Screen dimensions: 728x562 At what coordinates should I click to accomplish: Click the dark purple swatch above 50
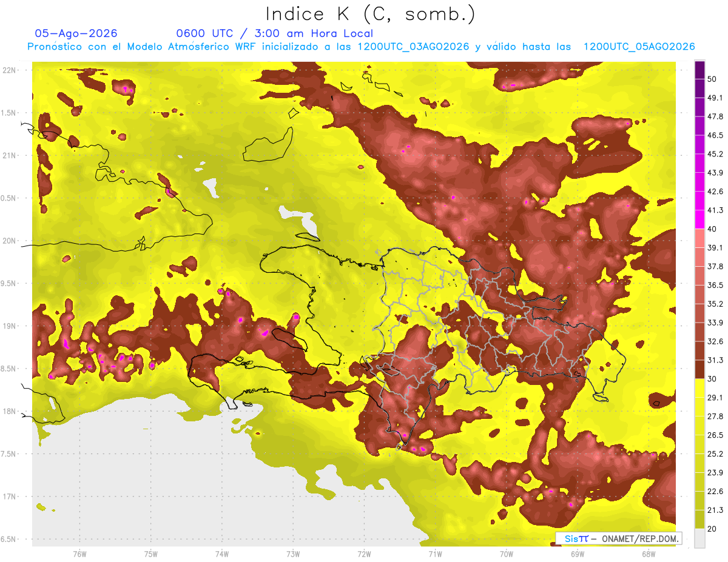tap(699, 70)
